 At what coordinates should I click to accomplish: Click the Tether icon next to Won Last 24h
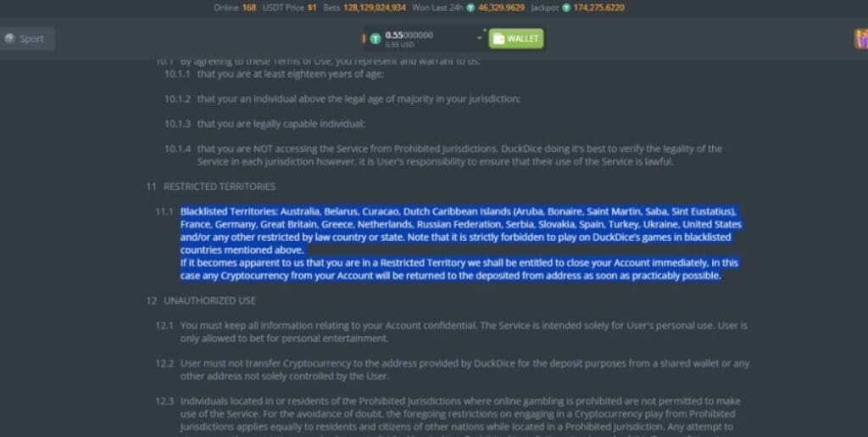click(x=470, y=8)
